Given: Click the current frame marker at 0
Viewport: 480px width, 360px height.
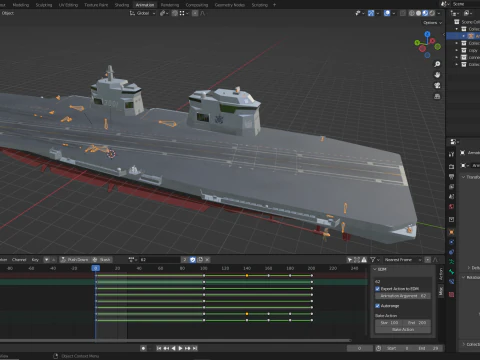Looking at the screenshot, I should click(96, 268).
